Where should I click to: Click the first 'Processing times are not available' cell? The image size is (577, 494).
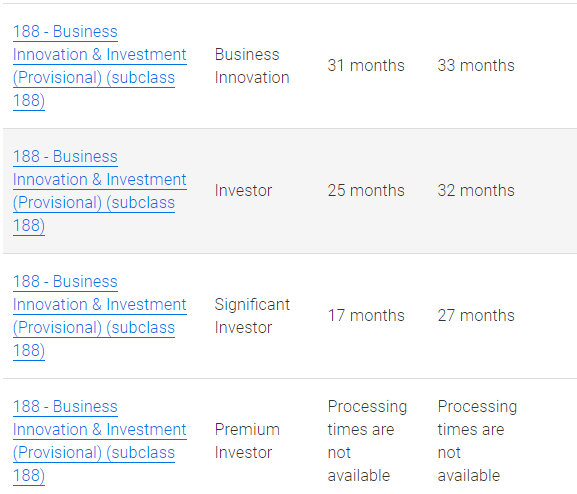(367, 441)
